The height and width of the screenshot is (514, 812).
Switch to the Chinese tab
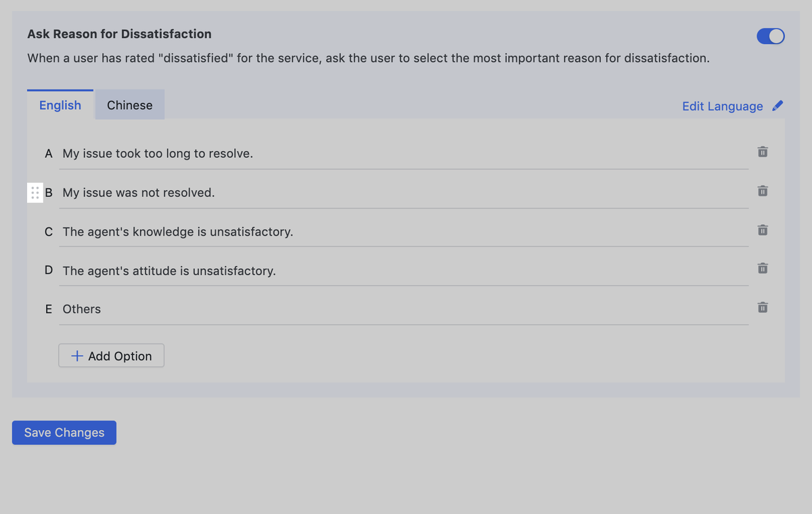(129, 105)
